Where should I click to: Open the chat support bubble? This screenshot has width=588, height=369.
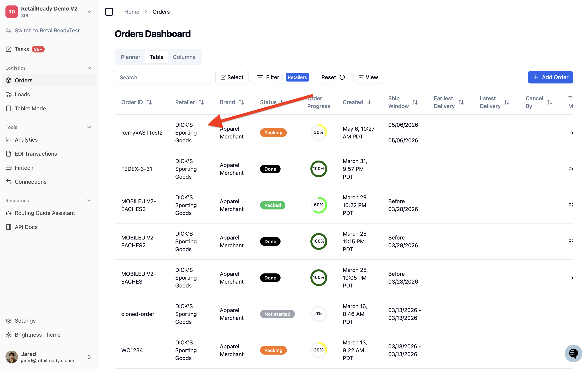click(573, 353)
